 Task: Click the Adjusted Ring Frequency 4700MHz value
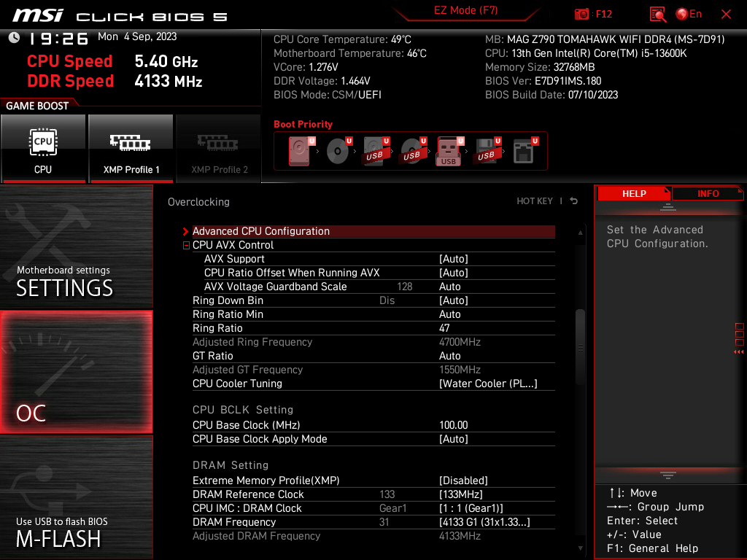tap(460, 342)
